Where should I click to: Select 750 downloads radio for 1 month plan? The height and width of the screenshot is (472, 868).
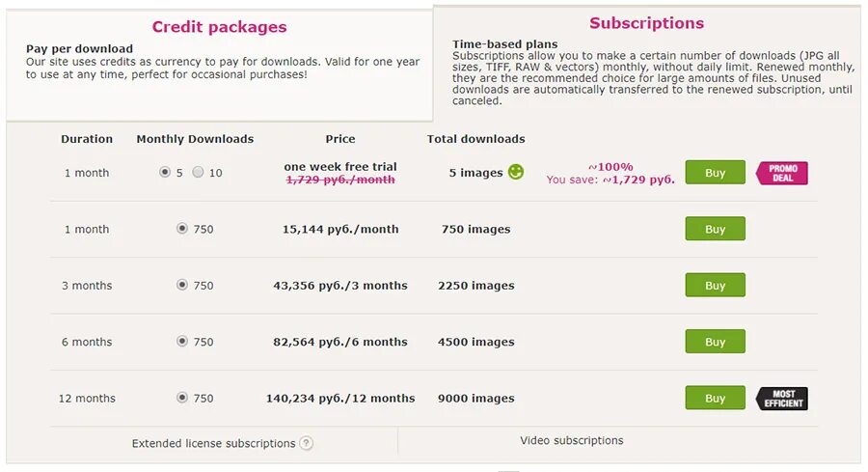[x=181, y=228]
